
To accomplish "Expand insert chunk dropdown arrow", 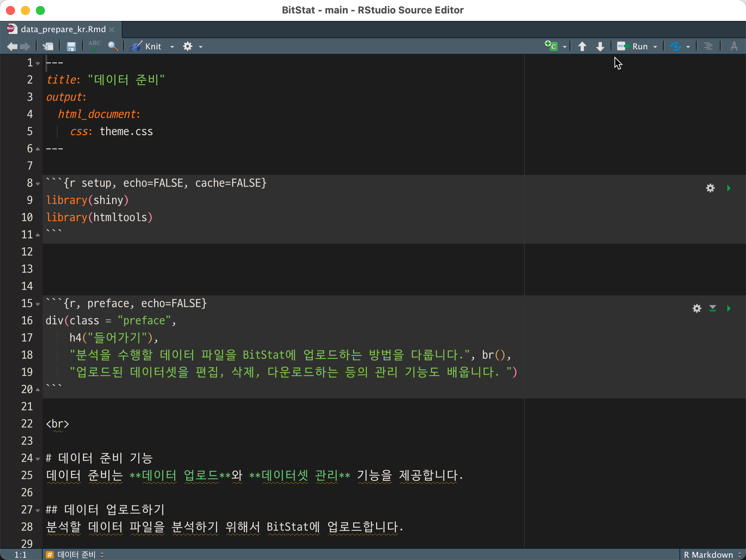I will click(x=565, y=47).
